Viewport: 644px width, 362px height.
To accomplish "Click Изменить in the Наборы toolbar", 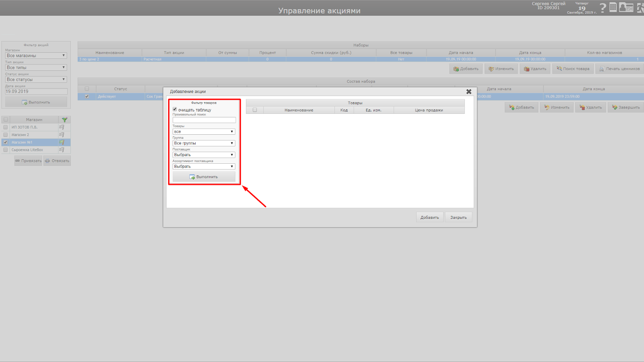I will (x=501, y=69).
